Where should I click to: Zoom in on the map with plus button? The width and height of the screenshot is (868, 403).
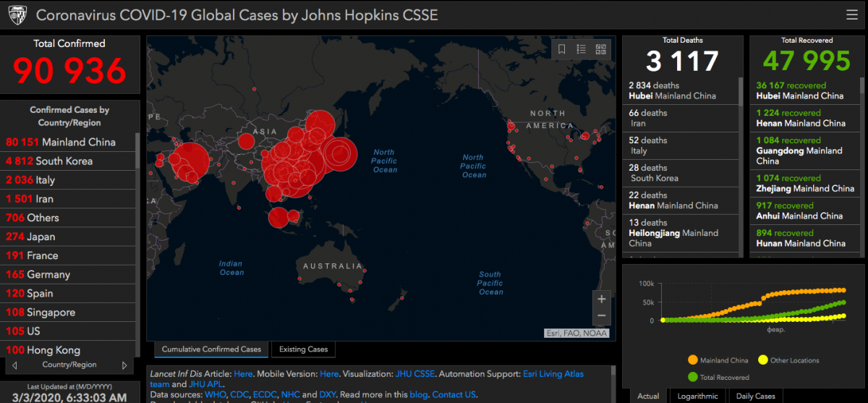point(601,298)
